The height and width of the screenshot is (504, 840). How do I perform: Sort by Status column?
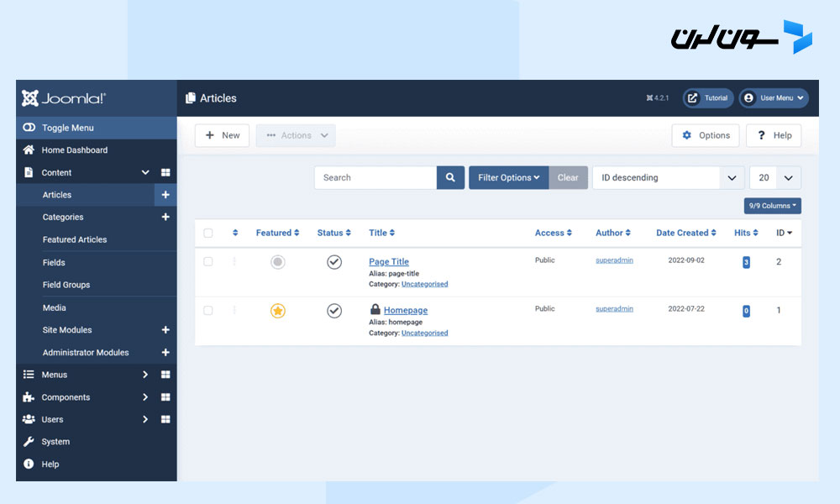coord(333,233)
